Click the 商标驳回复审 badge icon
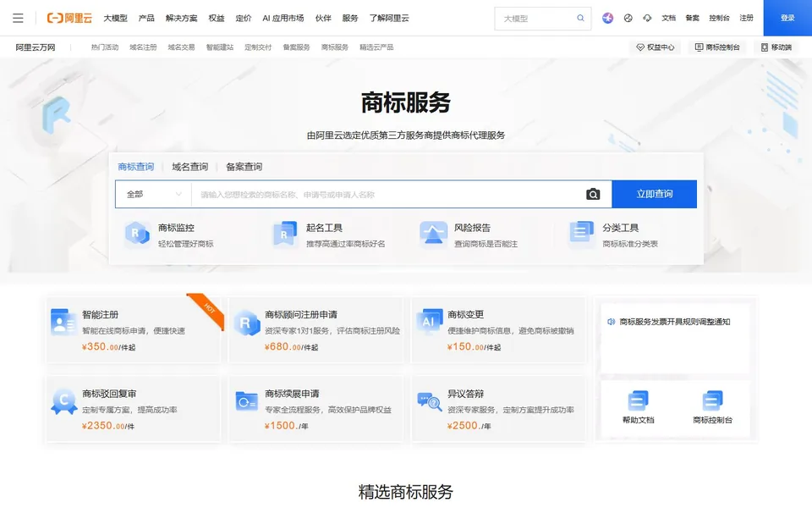812x508 pixels. point(63,401)
